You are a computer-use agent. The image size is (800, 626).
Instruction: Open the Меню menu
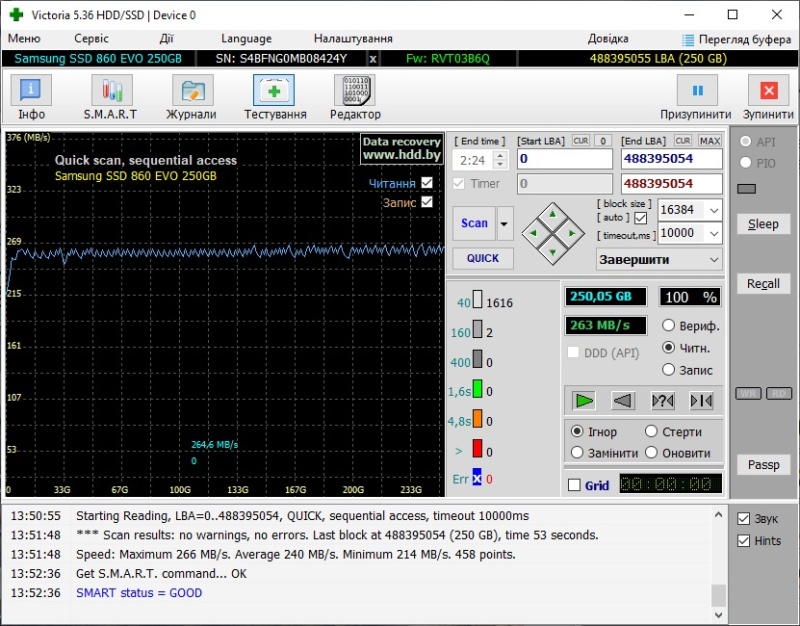tap(24, 39)
